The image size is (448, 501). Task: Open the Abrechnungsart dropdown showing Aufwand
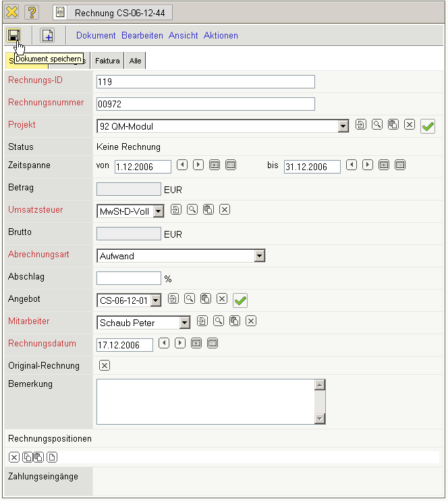click(259, 256)
